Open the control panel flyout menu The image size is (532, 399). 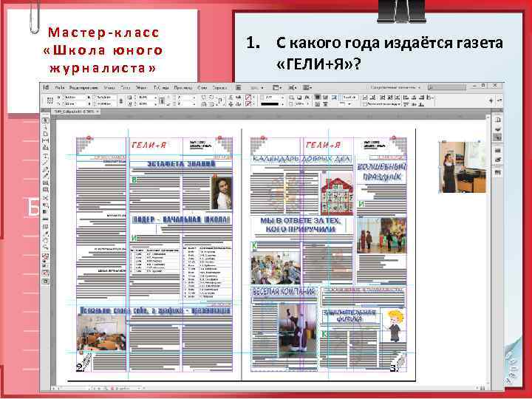[499, 100]
